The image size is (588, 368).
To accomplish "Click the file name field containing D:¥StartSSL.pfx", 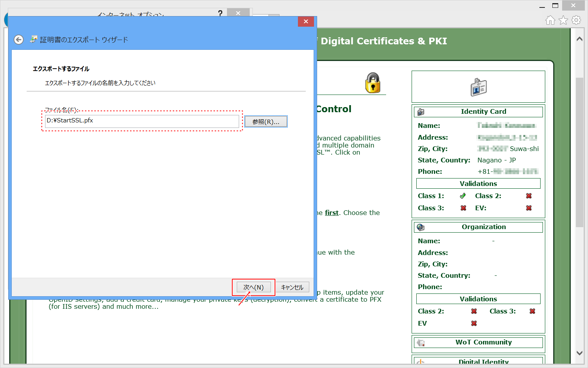I will tap(142, 121).
